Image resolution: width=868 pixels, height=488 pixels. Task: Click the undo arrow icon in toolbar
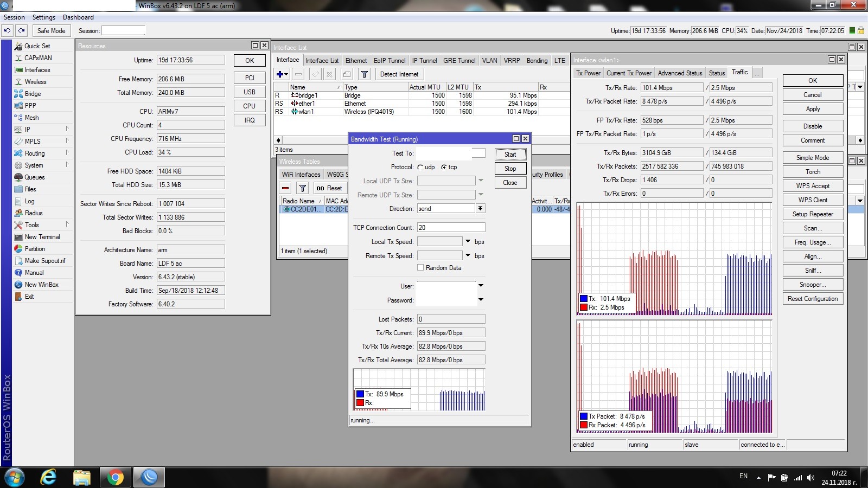click(x=7, y=31)
